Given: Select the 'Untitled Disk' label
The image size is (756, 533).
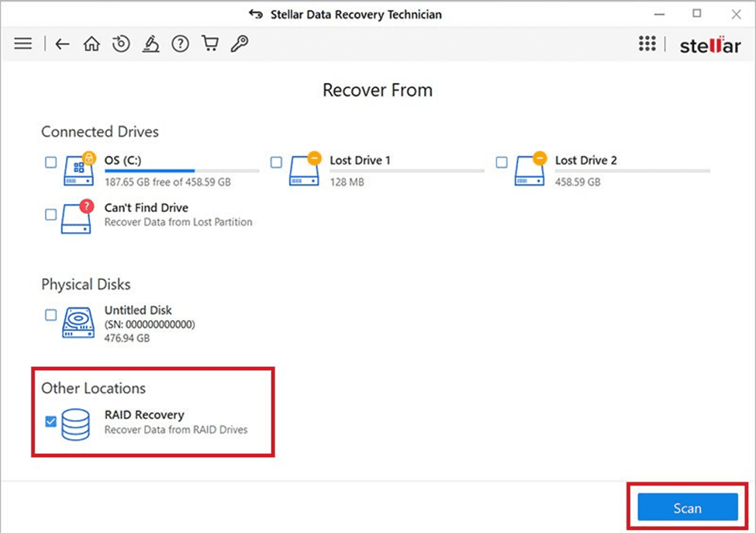Looking at the screenshot, I should tap(138, 310).
